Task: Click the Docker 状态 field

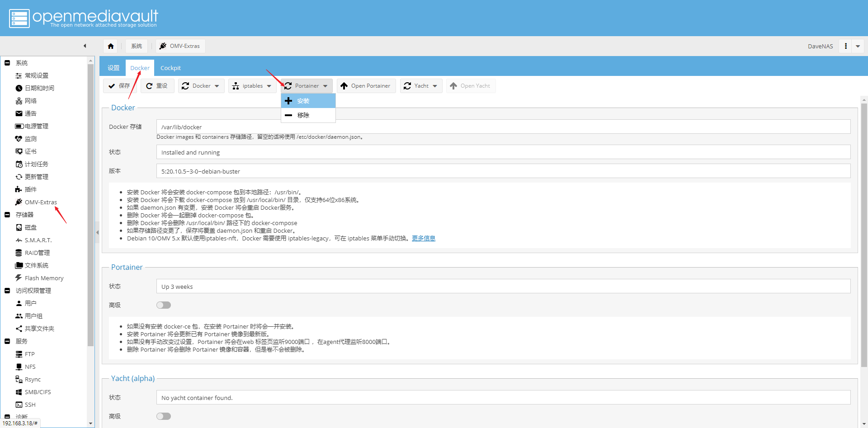Action: point(503,152)
